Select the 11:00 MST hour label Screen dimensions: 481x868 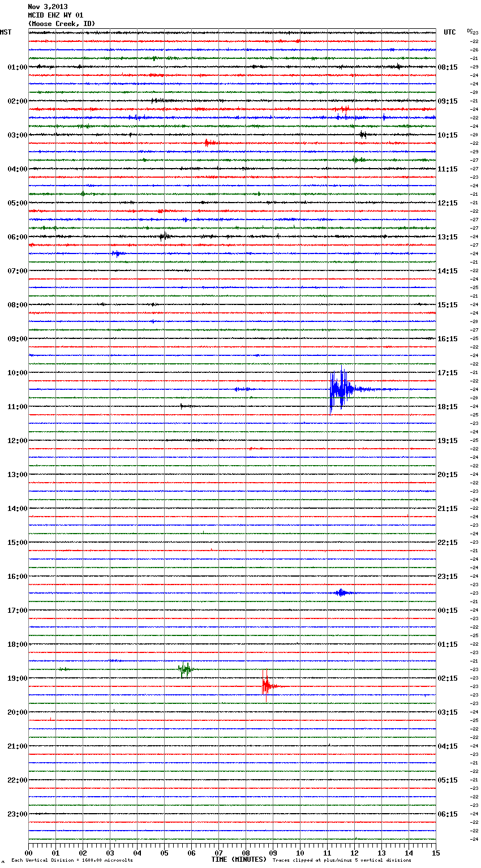pyautogui.click(x=18, y=407)
